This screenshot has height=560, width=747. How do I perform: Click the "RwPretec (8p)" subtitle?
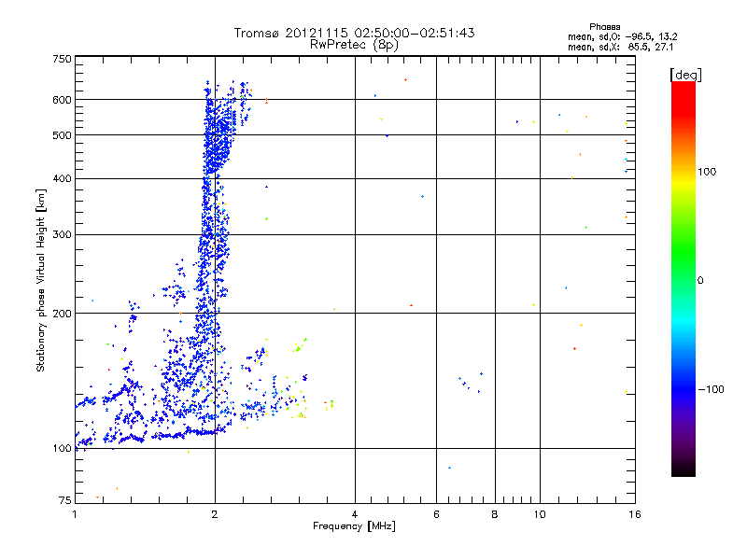click(354, 45)
